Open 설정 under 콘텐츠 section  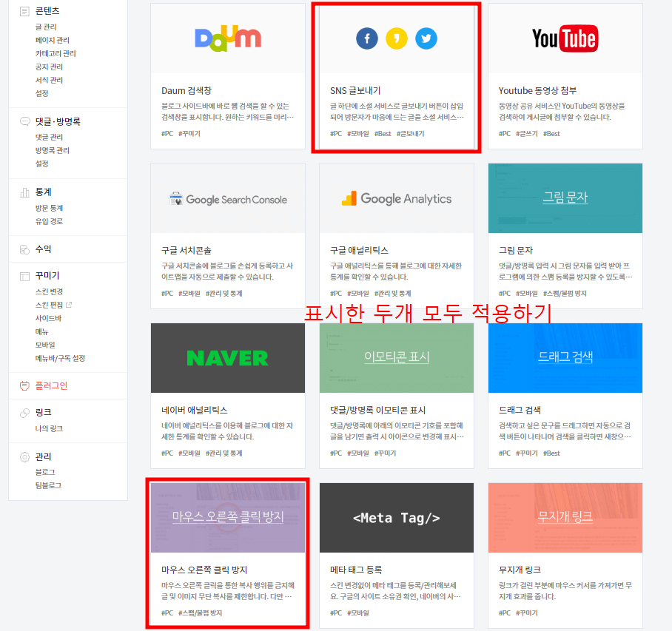click(41, 93)
